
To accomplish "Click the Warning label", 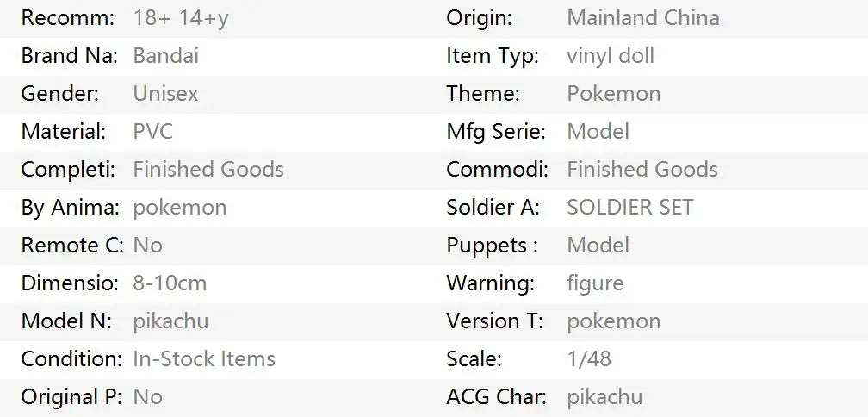I will (x=489, y=283).
